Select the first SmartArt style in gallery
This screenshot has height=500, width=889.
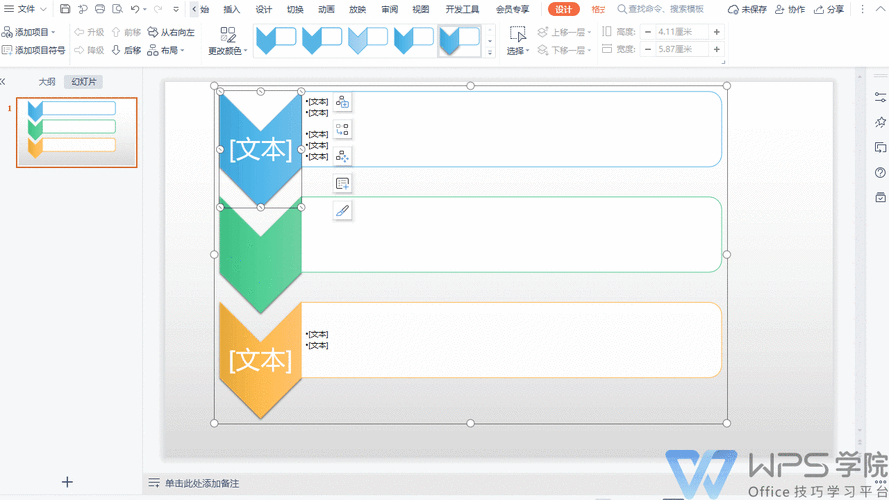point(276,40)
